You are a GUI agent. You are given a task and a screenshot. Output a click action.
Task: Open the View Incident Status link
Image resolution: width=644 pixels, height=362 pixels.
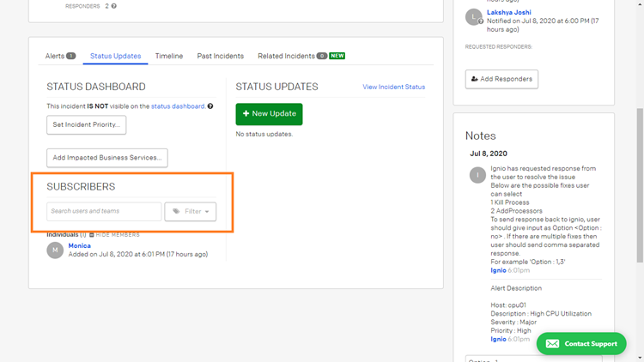tap(393, 87)
